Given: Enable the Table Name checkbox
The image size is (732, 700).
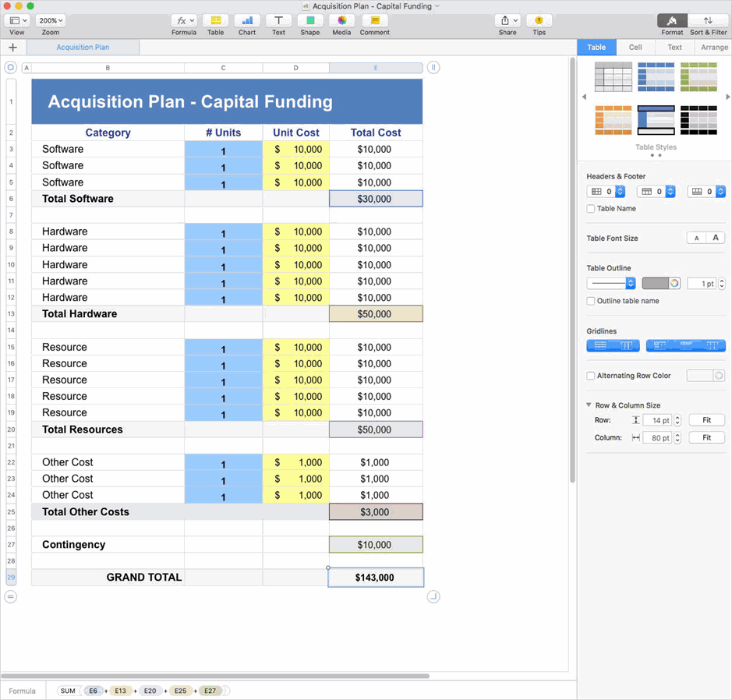Looking at the screenshot, I should (x=590, y=208).
